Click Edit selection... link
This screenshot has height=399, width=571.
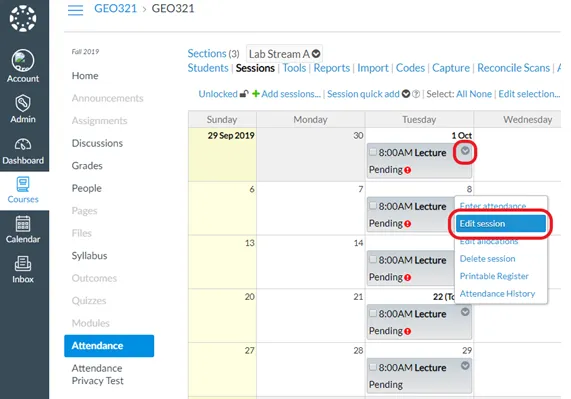click(x=529, y=94)
